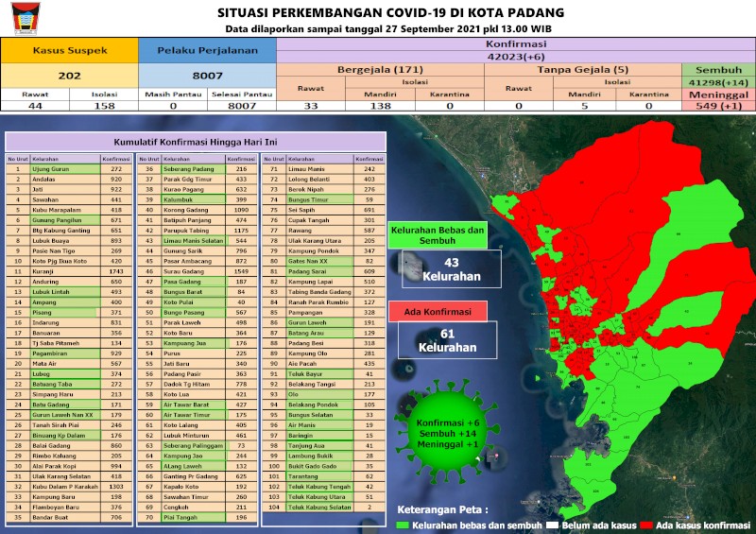Click the Bungus Timur row
The width and height of the screenshot is (756, 534).
[x=323, y=199]
